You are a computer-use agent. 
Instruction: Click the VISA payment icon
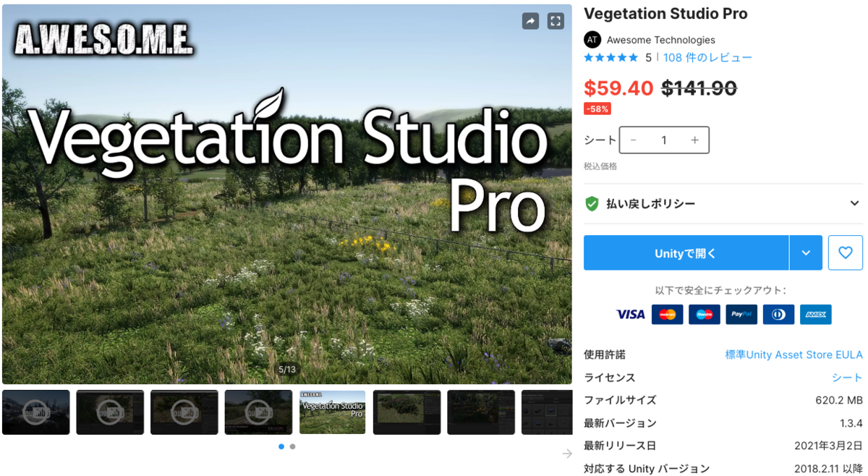click(x=630, y=314)
